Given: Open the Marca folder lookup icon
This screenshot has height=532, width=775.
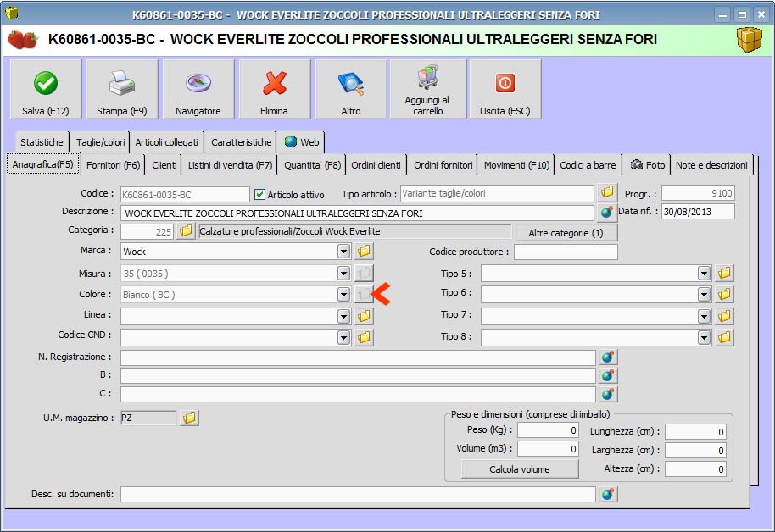Looking at the screenshot, I should (x=364, y=251).
